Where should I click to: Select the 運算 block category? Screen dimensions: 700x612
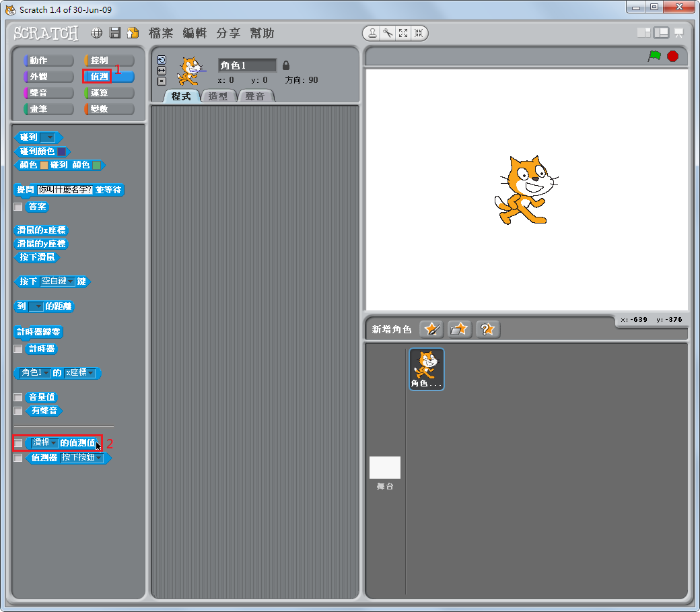(109, 92)
